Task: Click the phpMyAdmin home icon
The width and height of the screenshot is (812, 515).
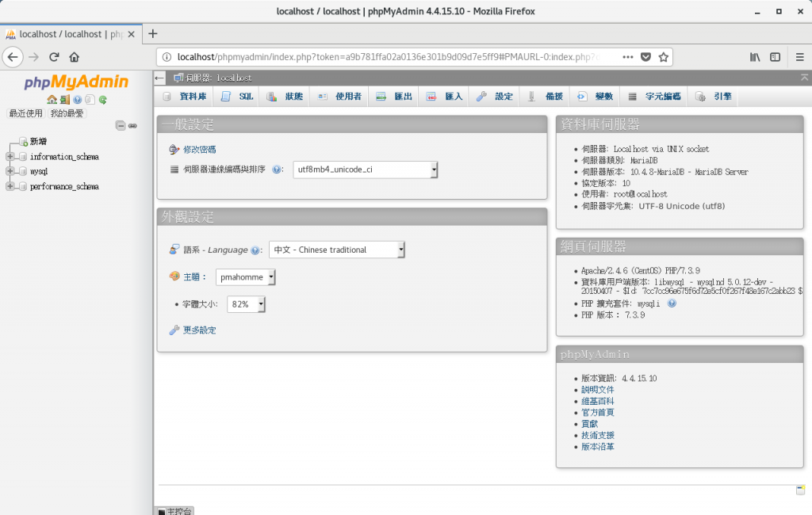Action: coord(52,99)
